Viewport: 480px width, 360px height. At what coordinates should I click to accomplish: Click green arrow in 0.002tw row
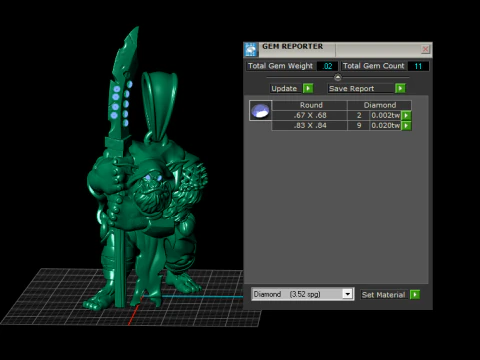pyautogui.click(x=406, y=115)
